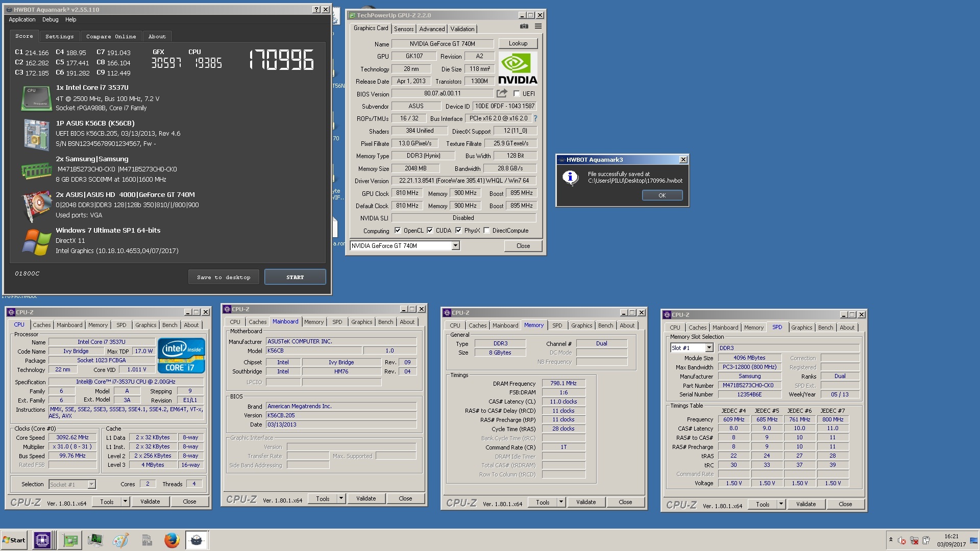Image resolution: width=980 pixels, height=551 pixels.
Task: Click Validate in CPU-Z SPD window
Action: 806,504
